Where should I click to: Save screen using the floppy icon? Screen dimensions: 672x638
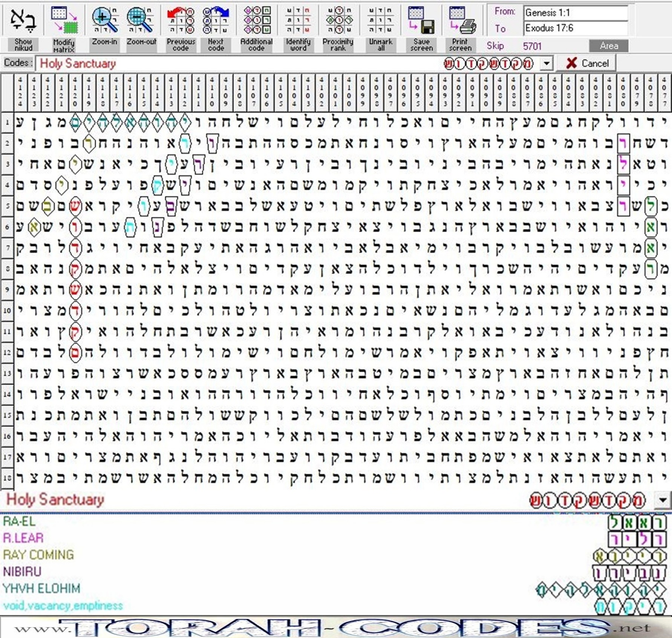pos(422,20)
